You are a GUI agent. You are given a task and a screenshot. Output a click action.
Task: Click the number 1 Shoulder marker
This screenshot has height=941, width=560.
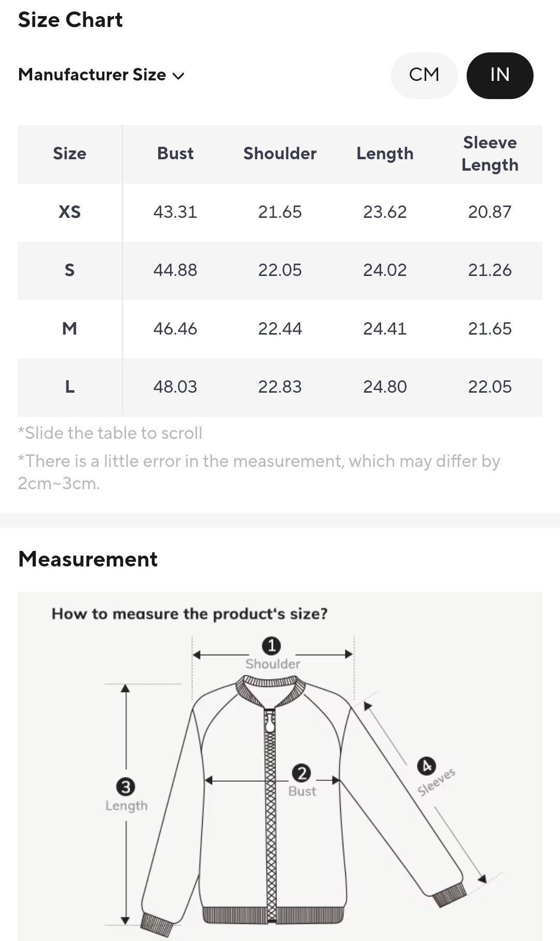coord(271,646)
